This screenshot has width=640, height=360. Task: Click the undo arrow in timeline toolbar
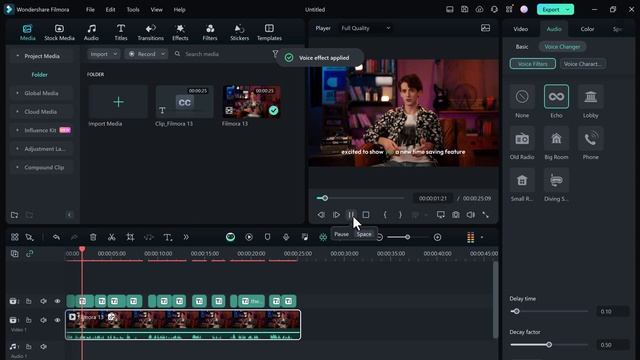point(56,237)
